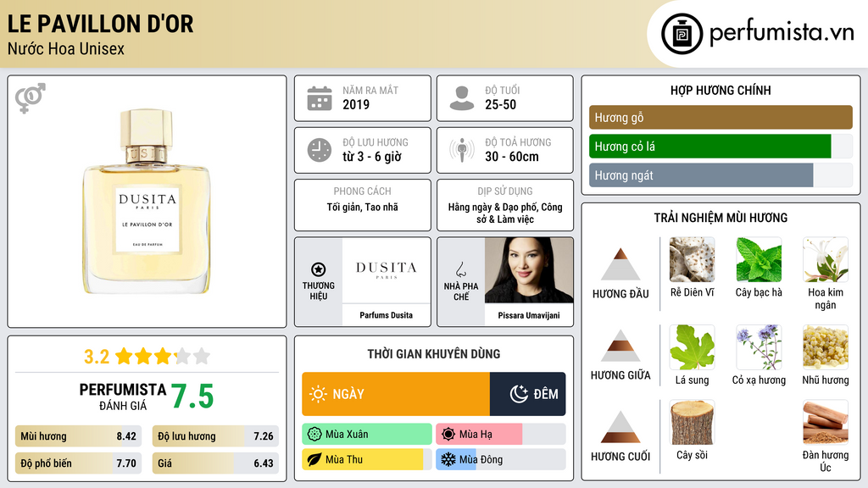Click the sun icon for Mùa Hạ
This screenshot has height=488, width=868.
(448, 435)
